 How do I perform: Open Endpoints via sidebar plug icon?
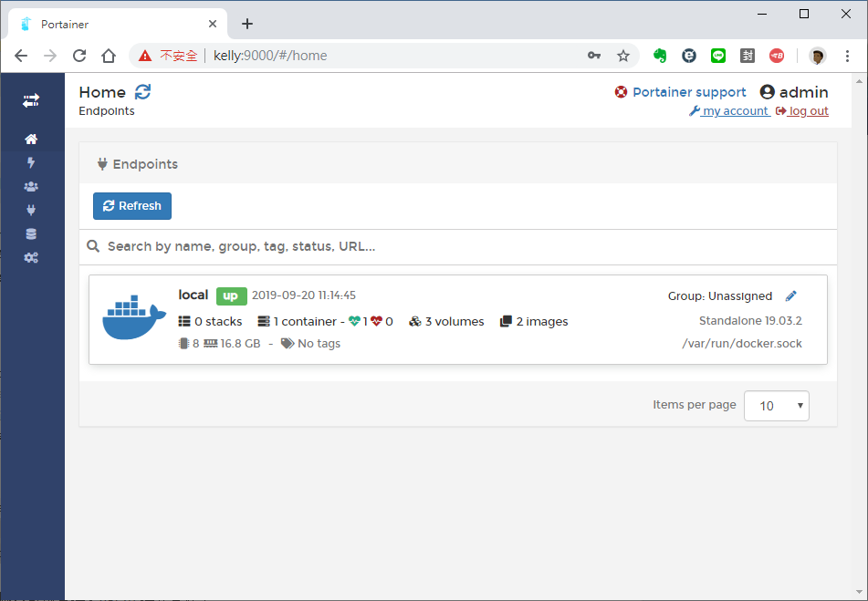[x=31, y=210]
